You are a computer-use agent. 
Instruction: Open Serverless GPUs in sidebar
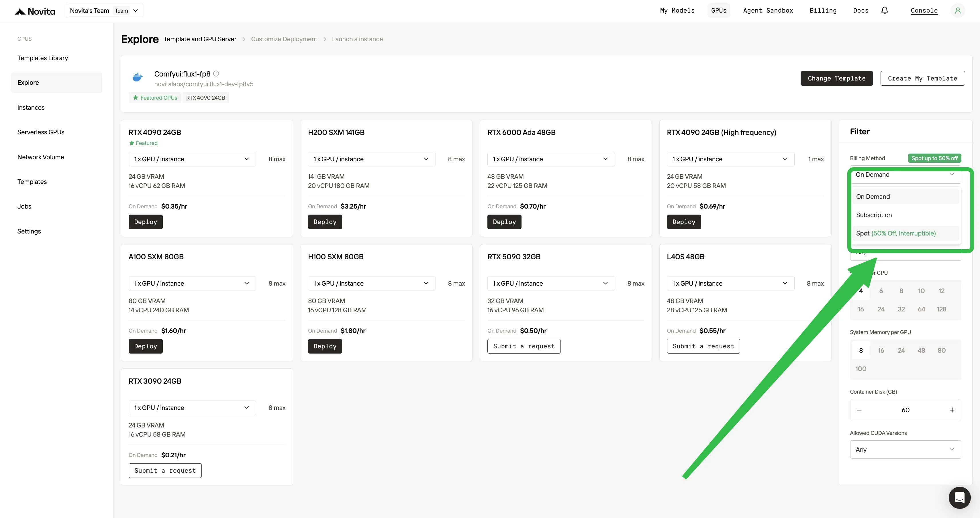click(56, 132)
